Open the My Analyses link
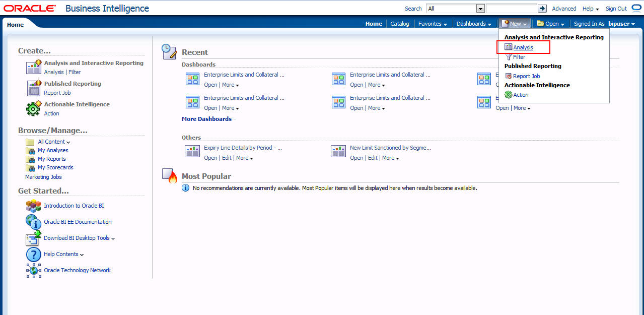 click(53, 150)
